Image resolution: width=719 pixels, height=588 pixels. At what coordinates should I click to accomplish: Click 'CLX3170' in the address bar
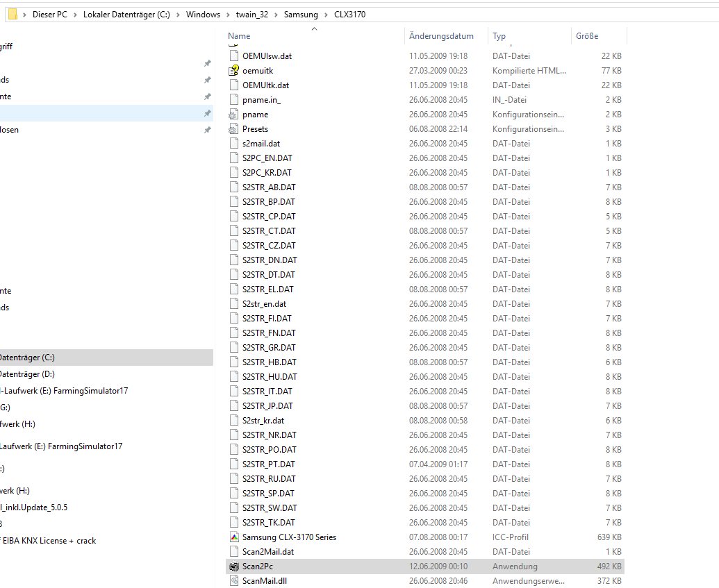point(350,15)
